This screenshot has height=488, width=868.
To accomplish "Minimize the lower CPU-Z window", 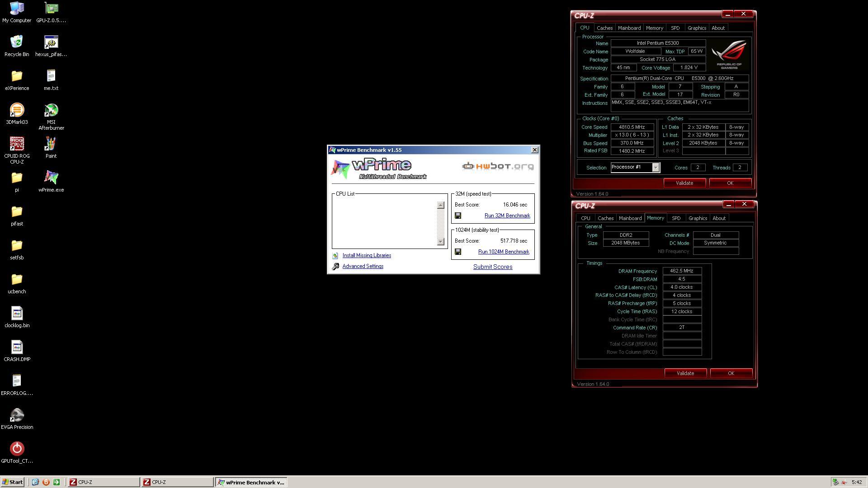I will 728,205.
